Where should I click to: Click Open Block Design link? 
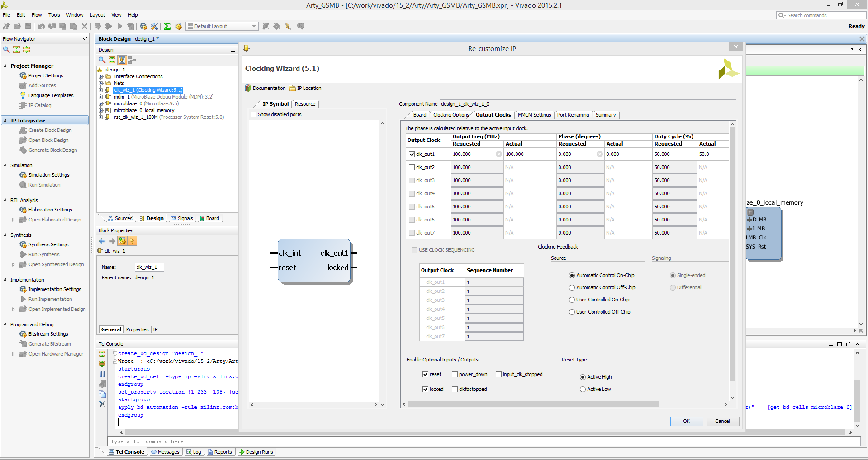tap(48, 140)
